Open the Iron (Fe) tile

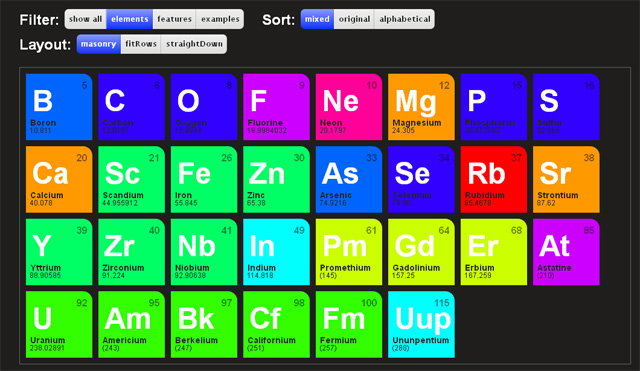pos(204,180)
